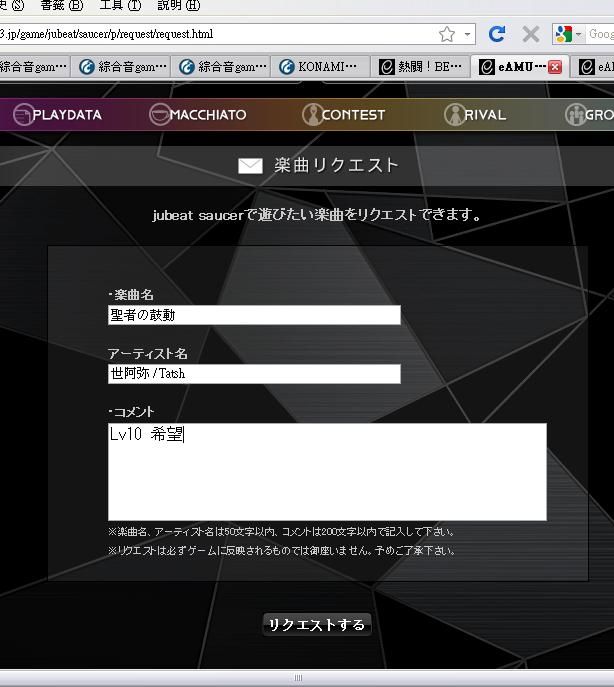The height and width of the screenshot is (687, 614).
Task: Click the 楽曲リクエスト heading text
Action: pyautogui.click(x=336, y=165)
